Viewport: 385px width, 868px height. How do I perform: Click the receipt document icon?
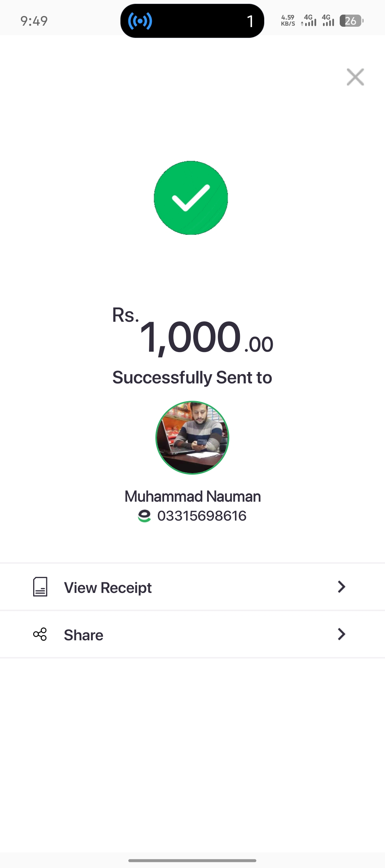pos(40,587)
